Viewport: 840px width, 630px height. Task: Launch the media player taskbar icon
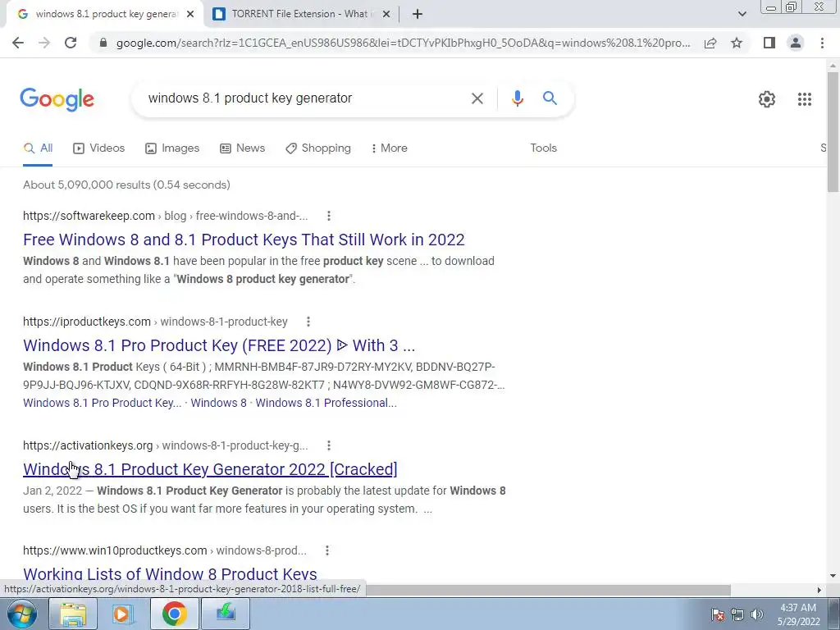pyautogui.click(x=123, y=614)
